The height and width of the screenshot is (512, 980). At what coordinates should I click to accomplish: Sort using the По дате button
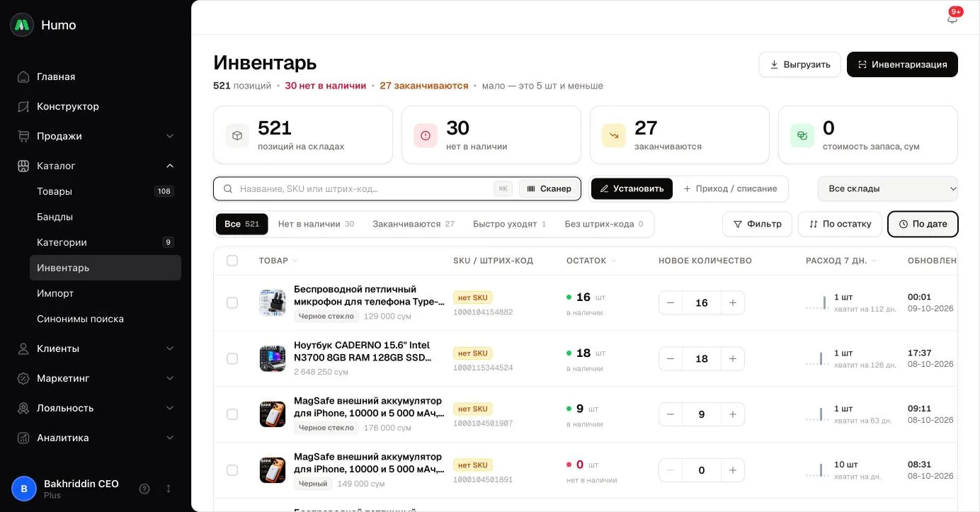(x=923, y=224)
